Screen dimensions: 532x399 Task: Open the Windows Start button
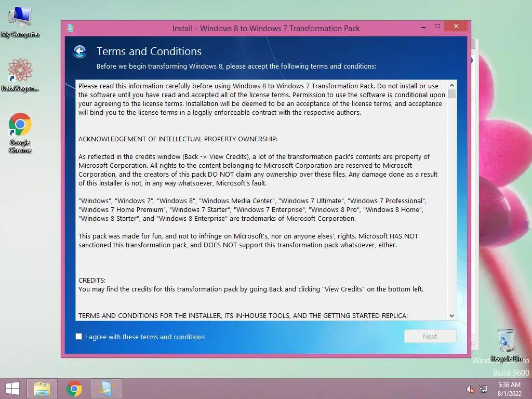(x=12, y=389)
